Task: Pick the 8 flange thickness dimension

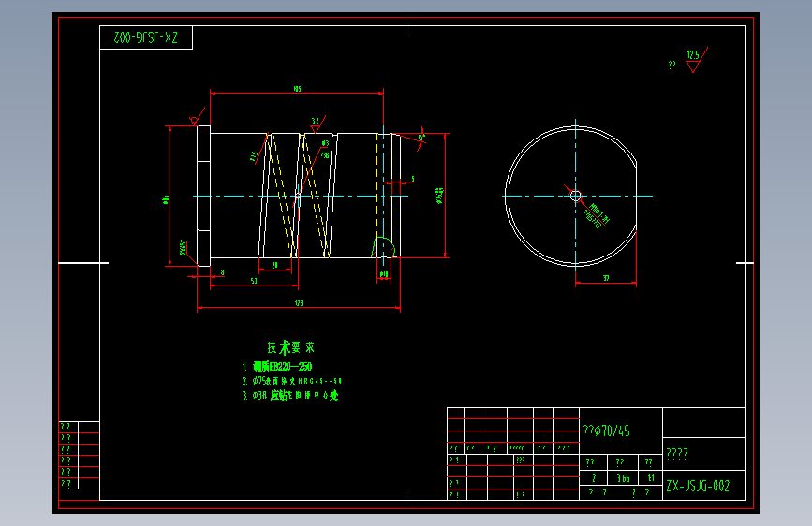Action: (222, 272)
